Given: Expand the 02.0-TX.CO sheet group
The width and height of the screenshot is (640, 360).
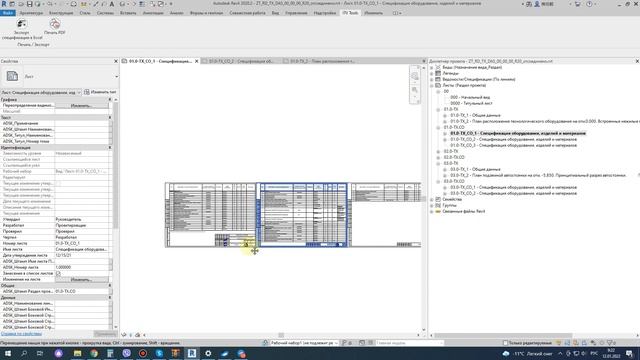Looking at the screenshot, I should (x=438, y=157).
